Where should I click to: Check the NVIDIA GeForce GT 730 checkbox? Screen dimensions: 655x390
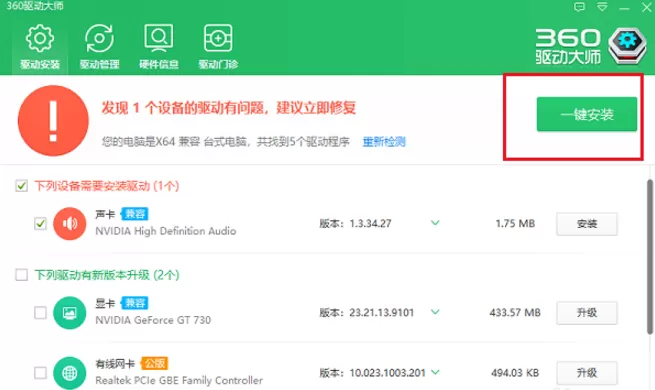[40, 312]
